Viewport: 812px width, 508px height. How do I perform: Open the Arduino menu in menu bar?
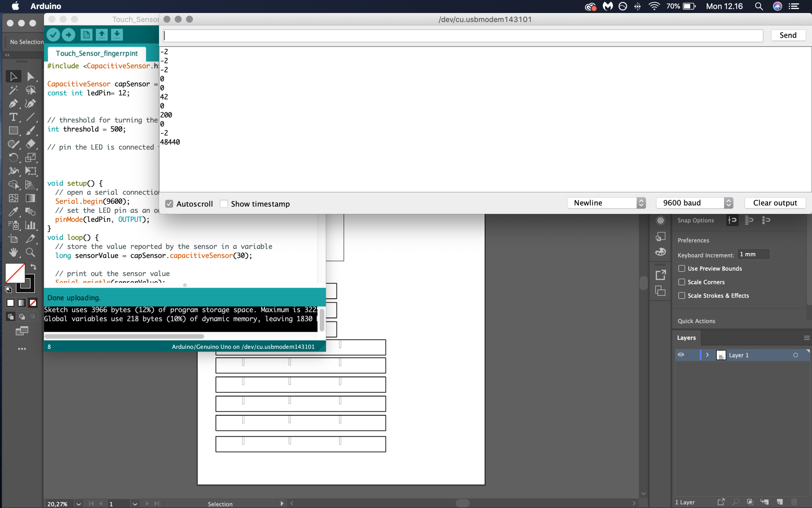46,6
